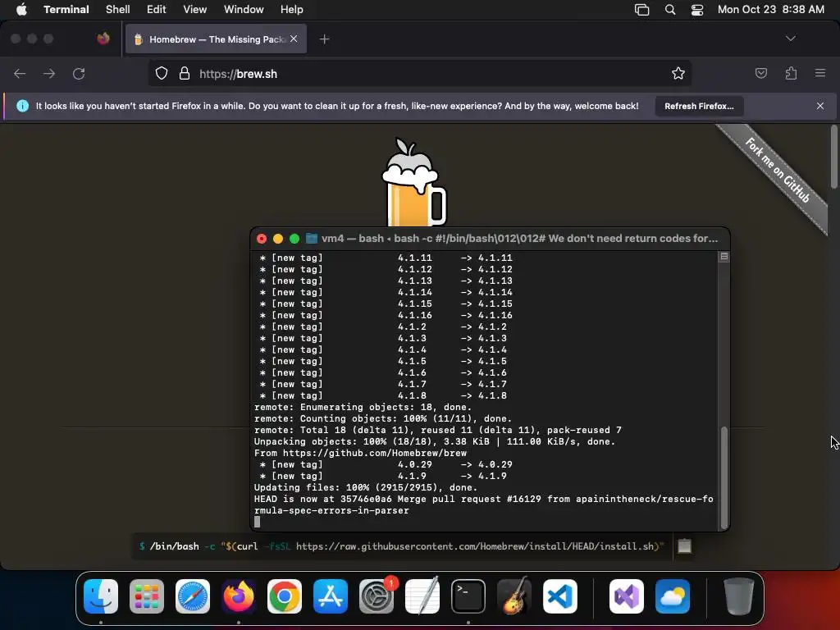Zoom the Terminal window with green button
Viewport: 840px width, 630px height.
[294, 239]
